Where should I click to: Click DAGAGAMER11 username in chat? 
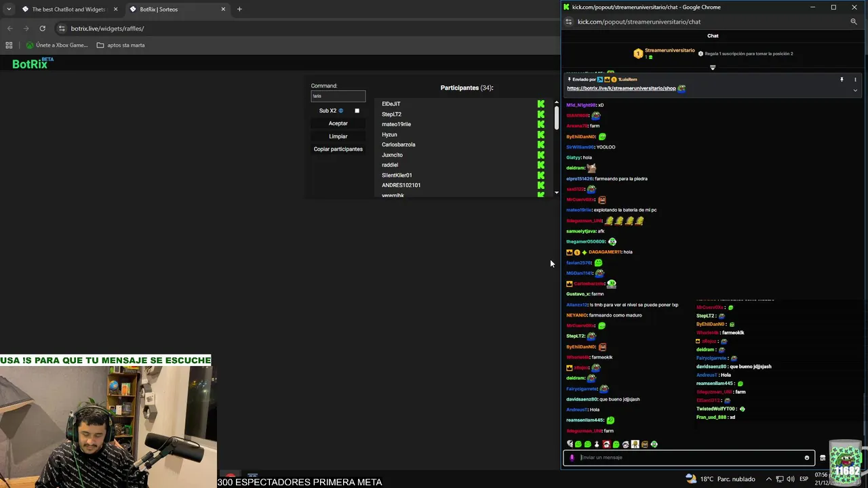pyautogui.click(x=605, y=252)
